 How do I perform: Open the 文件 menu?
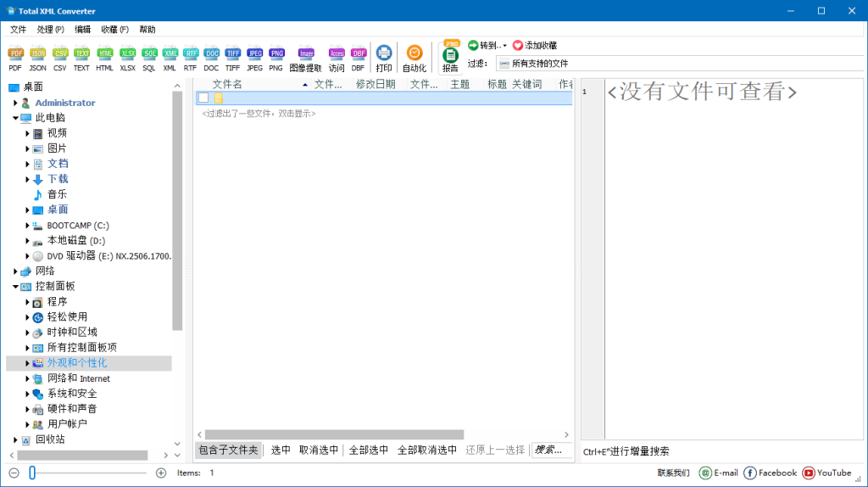(19, 30)
